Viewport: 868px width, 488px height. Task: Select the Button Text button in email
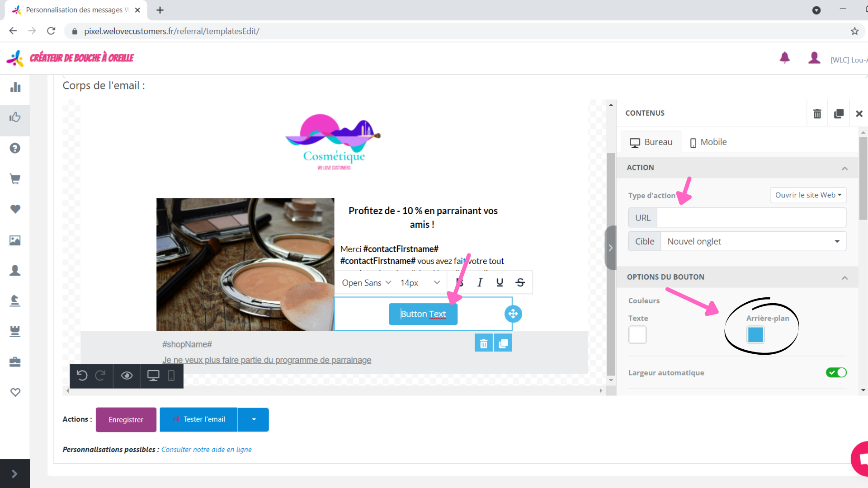pyautogui.click(x=423, y=314)
